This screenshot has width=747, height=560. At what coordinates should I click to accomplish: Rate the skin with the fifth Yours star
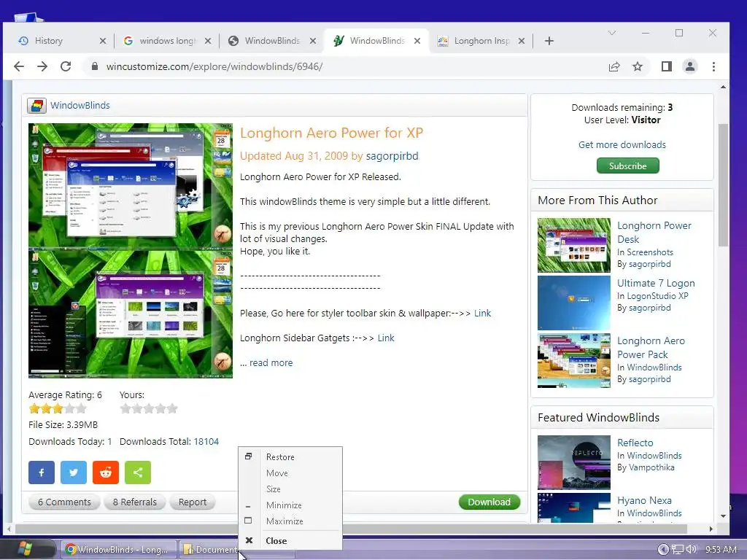point(172,408)
